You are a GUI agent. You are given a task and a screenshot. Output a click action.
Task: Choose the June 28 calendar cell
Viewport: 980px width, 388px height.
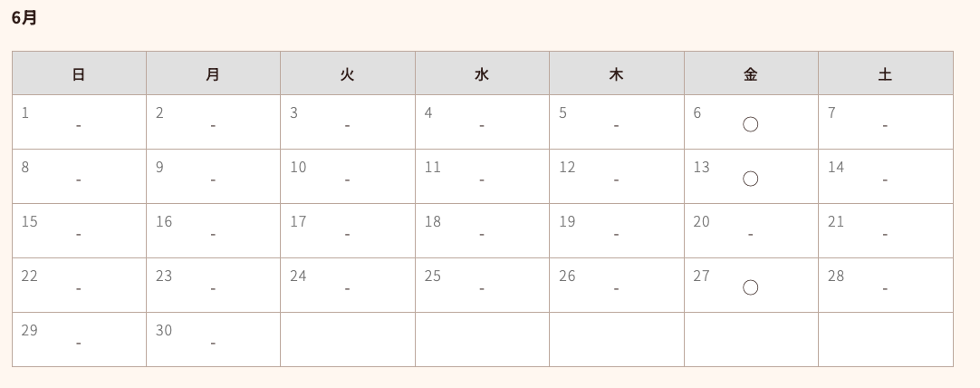point(886,286)
